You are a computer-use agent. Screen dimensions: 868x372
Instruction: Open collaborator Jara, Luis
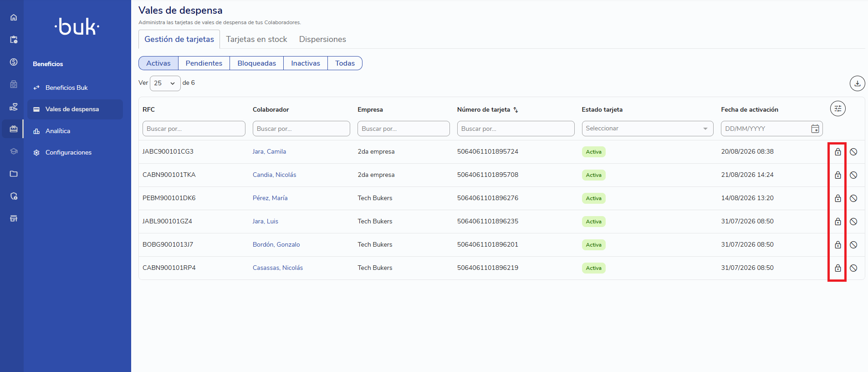coord(266,221)
